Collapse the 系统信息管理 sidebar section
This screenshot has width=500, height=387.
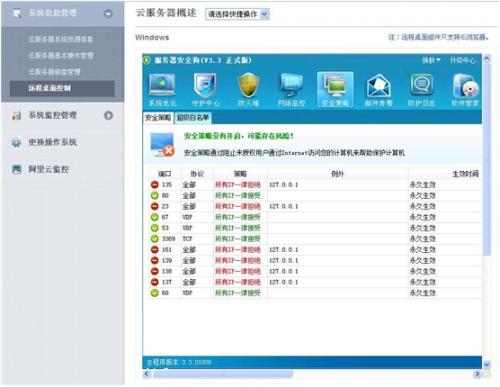pyautogui.click(x=108, y=13)
